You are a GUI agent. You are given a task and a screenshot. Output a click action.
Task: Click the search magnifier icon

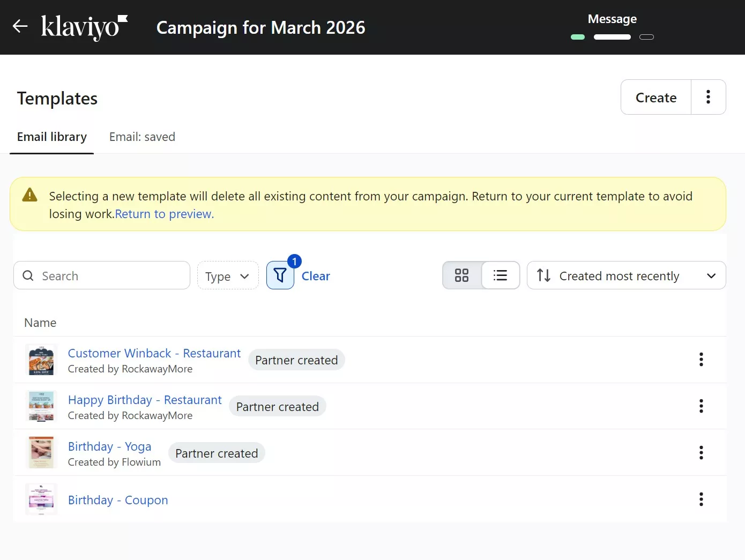click(28, 275)
